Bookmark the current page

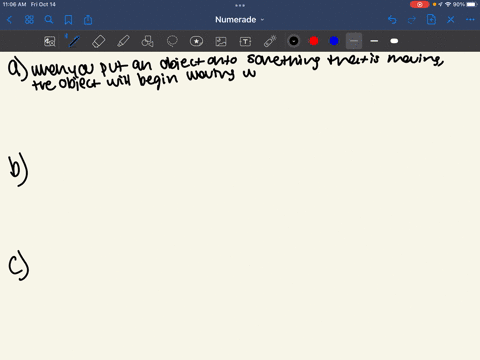pyautogui.click(x=68, y=20)
